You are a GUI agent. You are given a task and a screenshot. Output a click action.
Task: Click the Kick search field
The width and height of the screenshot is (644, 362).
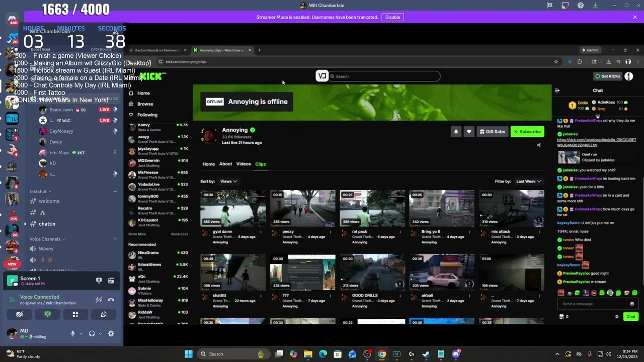click(384, 76)
